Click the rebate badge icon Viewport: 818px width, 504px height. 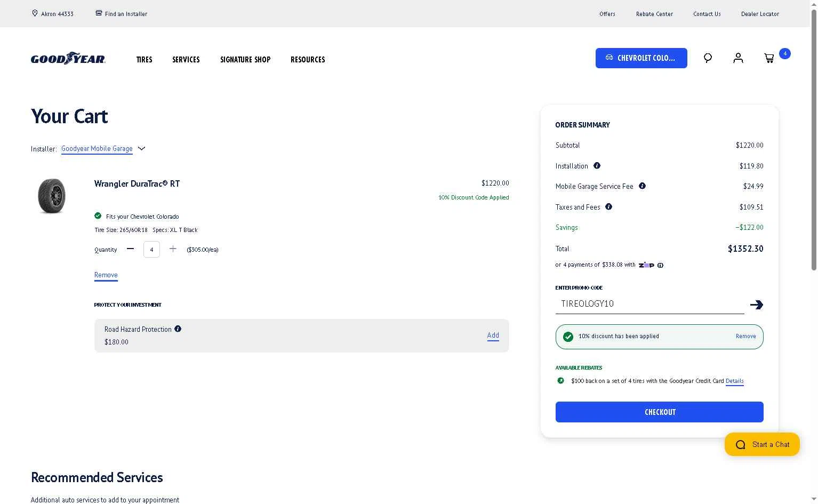(x=560, y=381)
